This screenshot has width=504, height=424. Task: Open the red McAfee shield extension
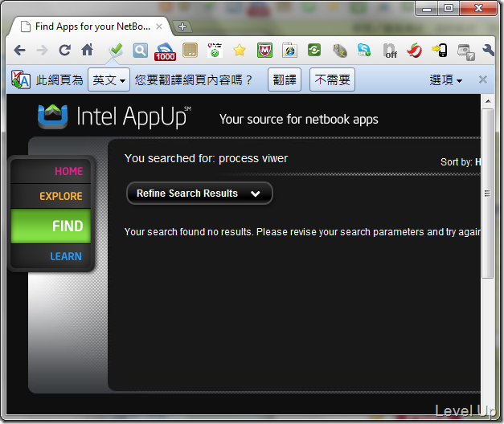264,51
